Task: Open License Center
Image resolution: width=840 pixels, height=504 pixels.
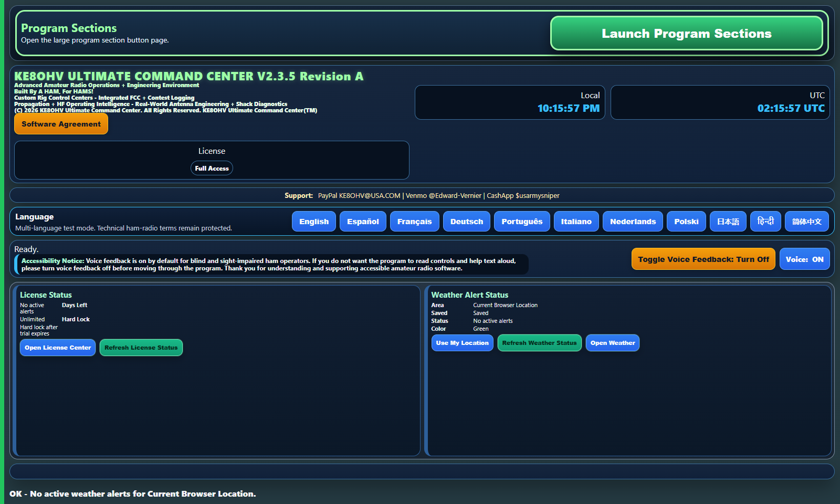Action: (58, 348)
